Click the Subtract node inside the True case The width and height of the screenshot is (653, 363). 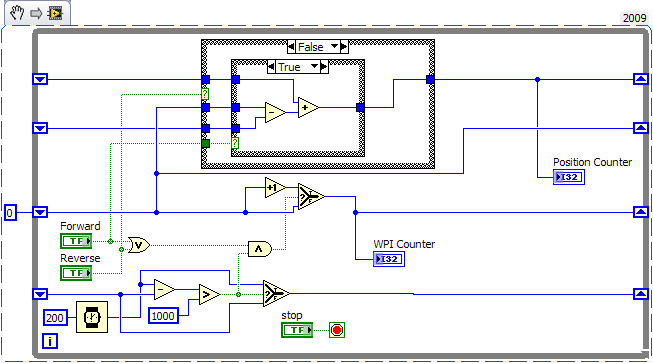(x=275, y=112)
